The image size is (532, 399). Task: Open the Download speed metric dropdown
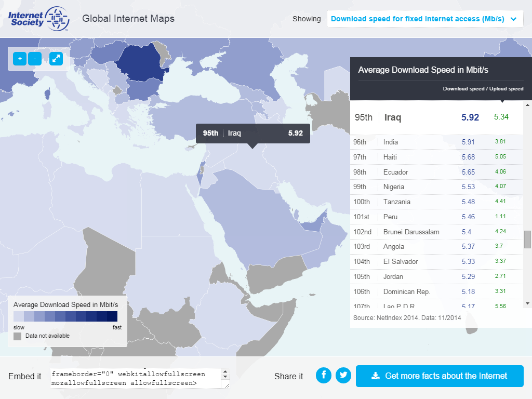click(x=425, y=19)
